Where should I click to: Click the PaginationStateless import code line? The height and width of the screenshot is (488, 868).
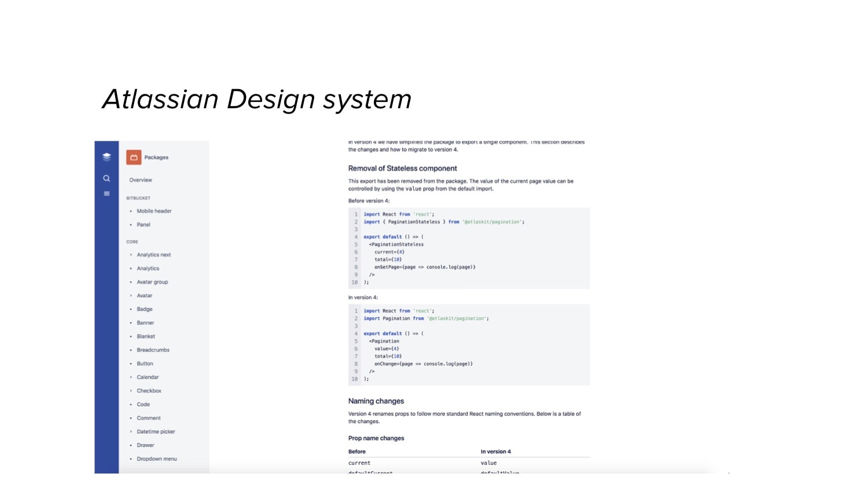(x=444, y=222)
